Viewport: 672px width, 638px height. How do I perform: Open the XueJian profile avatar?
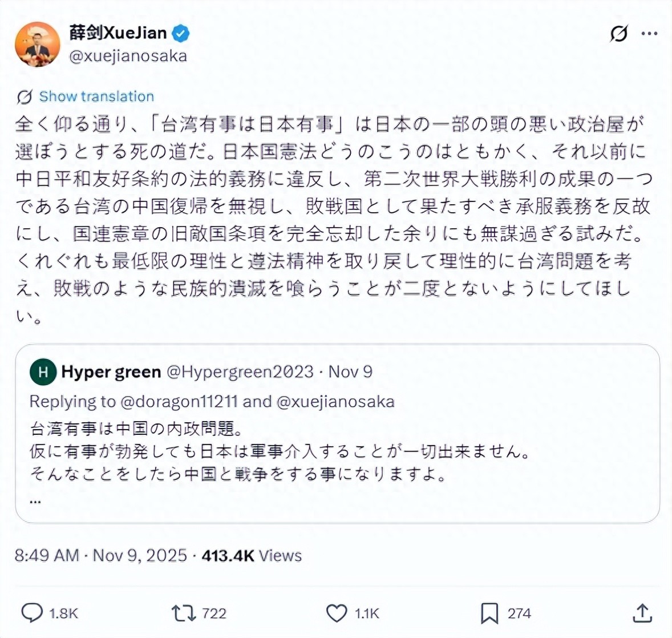(38, 45)
